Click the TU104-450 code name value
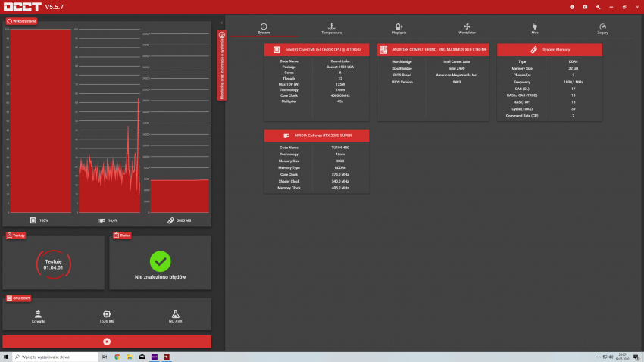 340,148
